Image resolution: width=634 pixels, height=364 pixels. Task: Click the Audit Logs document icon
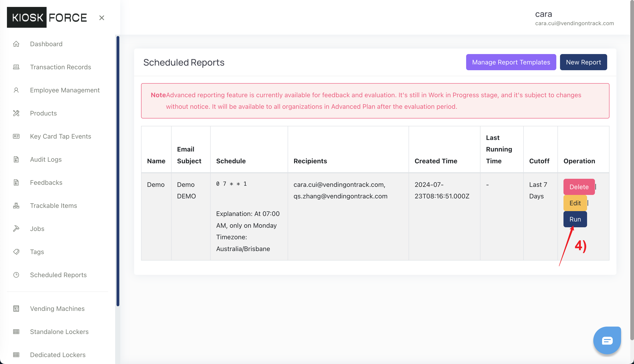(x=16, y=159)
